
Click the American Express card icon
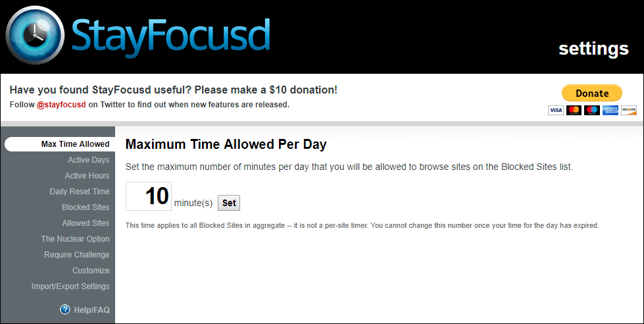tap(610, 110)
